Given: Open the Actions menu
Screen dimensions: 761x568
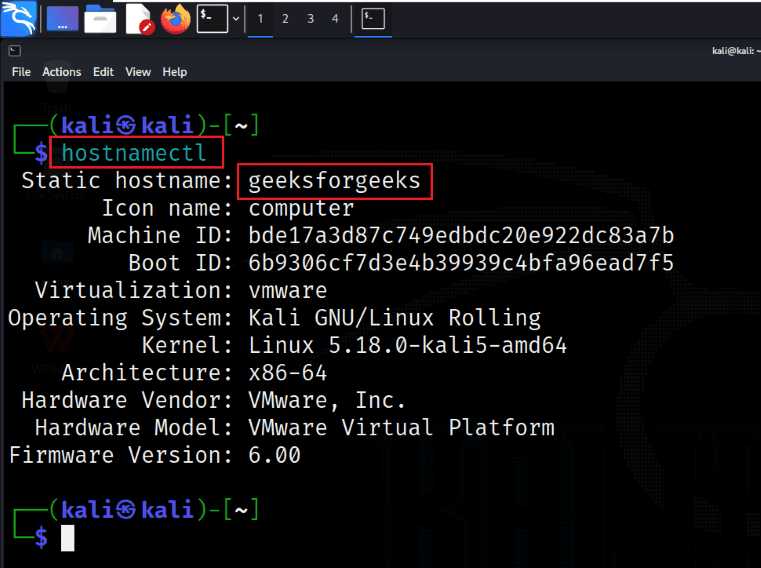Looking at the screenshot, I should (61, 72).
